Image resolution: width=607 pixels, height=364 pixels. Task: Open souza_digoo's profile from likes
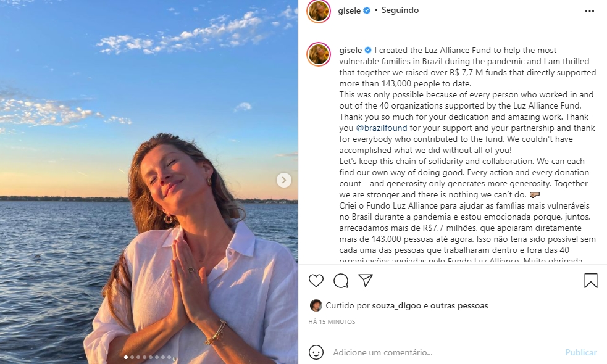point(396,306)
